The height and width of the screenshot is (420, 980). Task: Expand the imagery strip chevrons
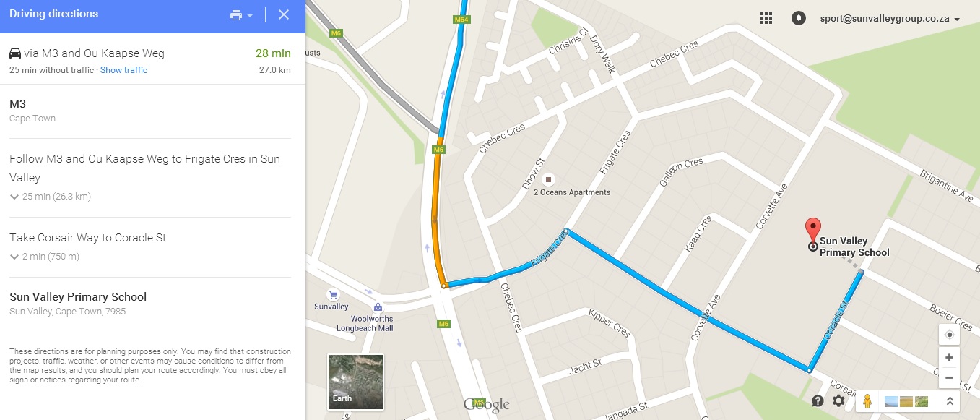[950, 401]
